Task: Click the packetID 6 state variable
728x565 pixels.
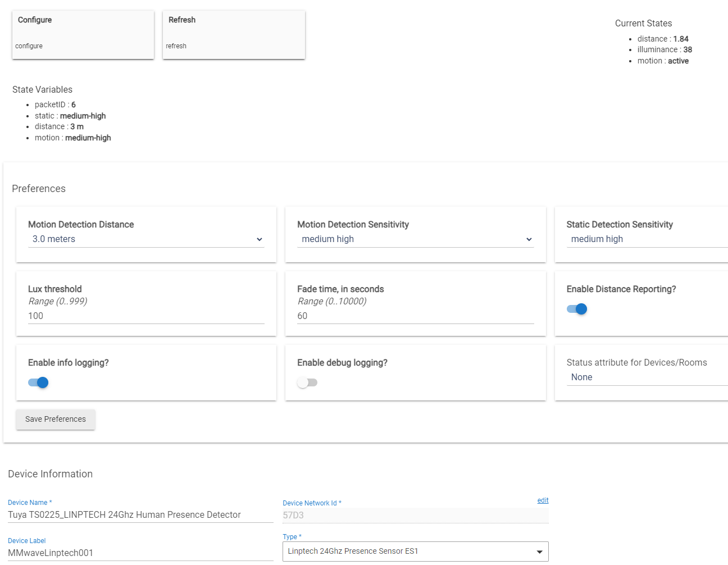Action: [x=55, y=104]
